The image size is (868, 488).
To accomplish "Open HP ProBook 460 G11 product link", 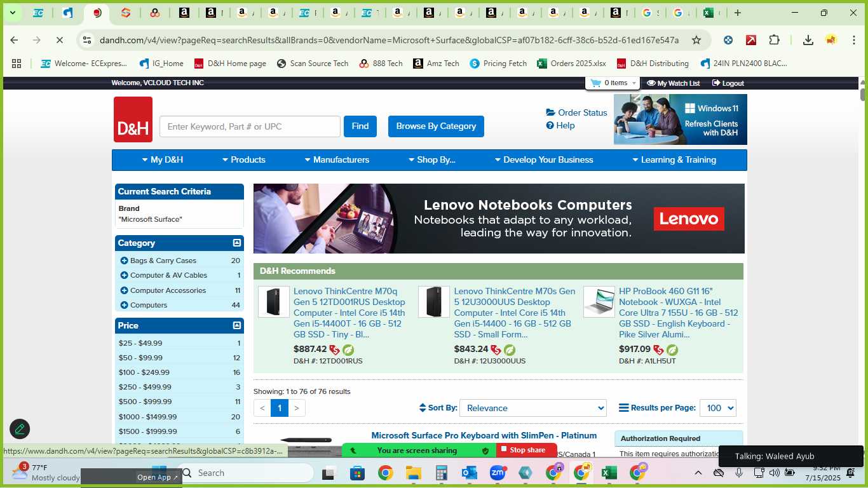I will [679, 313].
